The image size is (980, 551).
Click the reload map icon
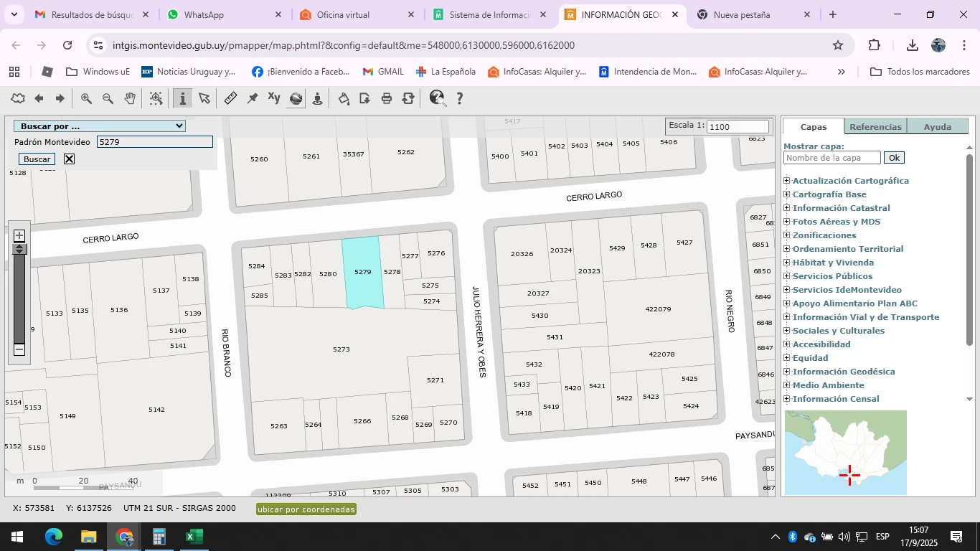tap(408, 98)
